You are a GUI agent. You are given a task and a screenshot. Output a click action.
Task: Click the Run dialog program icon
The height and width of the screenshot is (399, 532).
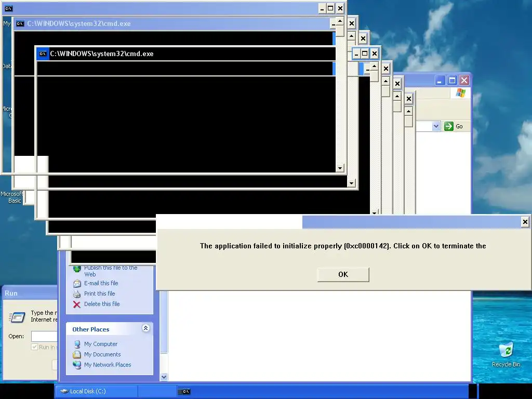pyautogui.click(x=17, y=317)
